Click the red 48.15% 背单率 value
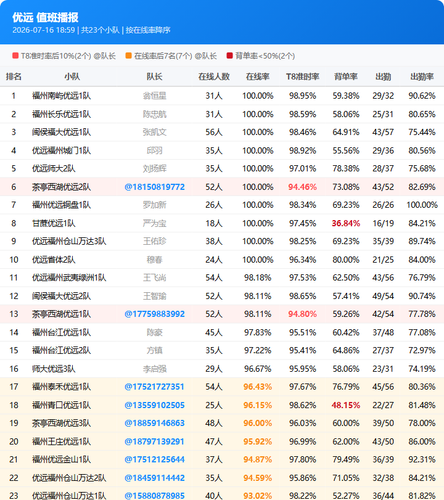Screen dimensions: 444x500 346,405
